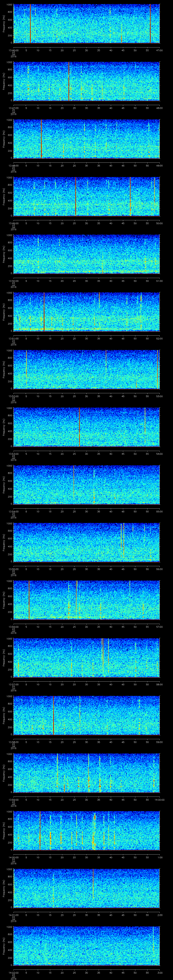Click the 600 Hz tick label of 13:48:00 panel
This screenshot has width=173, height=980.
click(x=10, y=135)
